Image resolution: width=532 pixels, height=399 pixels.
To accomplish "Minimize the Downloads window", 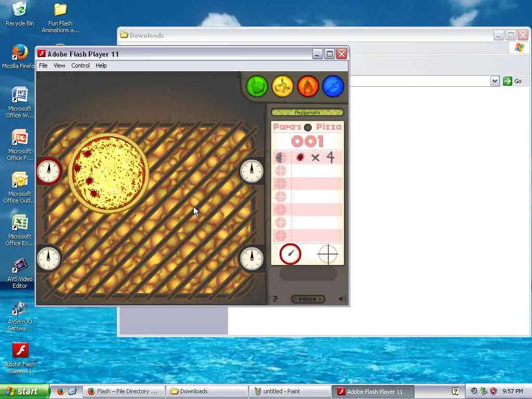I will click(x=498, y=35).
